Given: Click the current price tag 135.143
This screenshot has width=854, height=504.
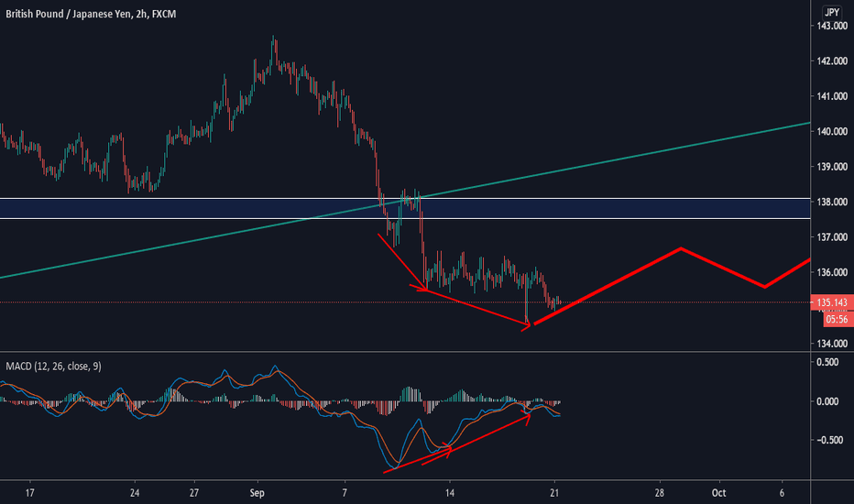Looking at the screenshot, I should coord(832,302).
